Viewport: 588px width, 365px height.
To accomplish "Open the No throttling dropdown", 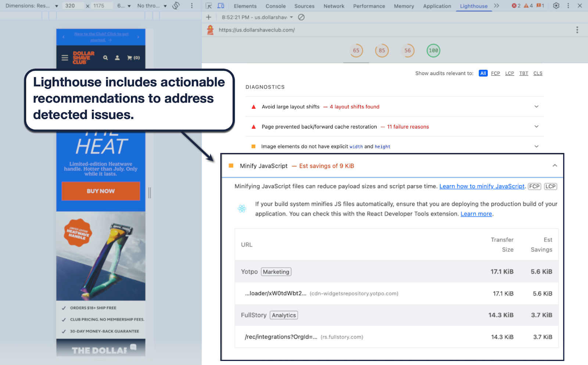I will click(x=152, y=6).
